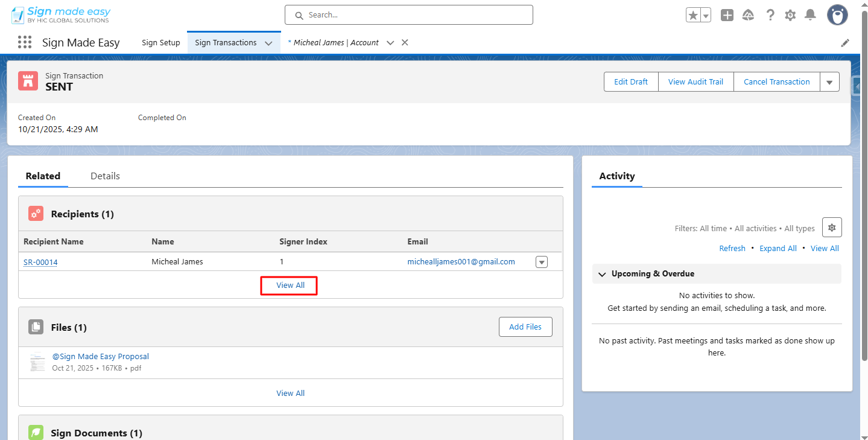This screenshot has height=440, width=868.
Task: Open the Sign Transactions tab dropdown chevron
Action: coord(268,43)
